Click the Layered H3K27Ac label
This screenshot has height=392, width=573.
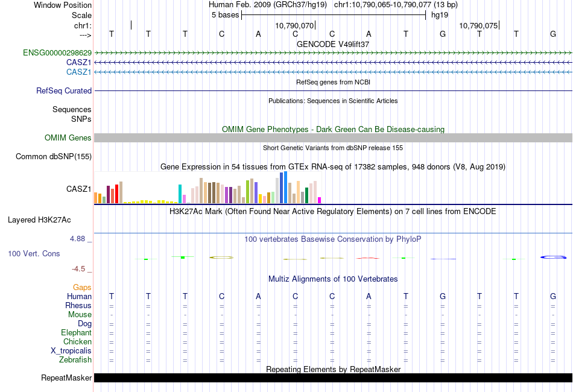coord(39,220)
